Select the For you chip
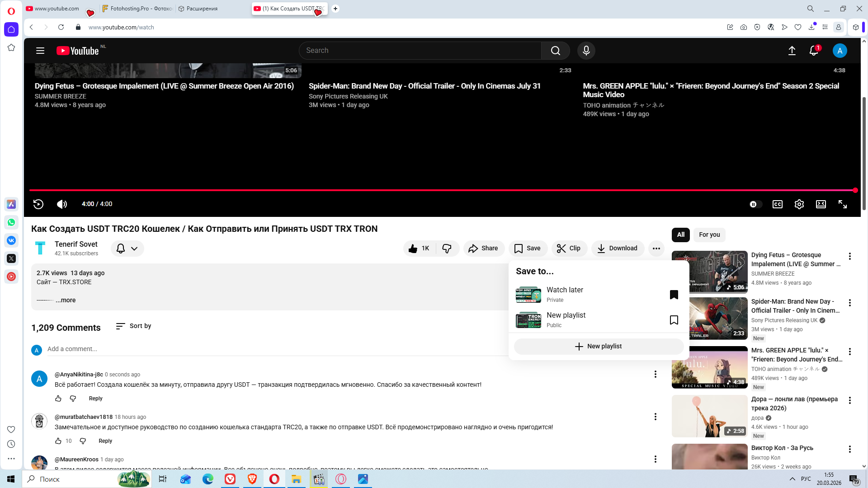Screen dimensions: 868x488 point(709,235)
